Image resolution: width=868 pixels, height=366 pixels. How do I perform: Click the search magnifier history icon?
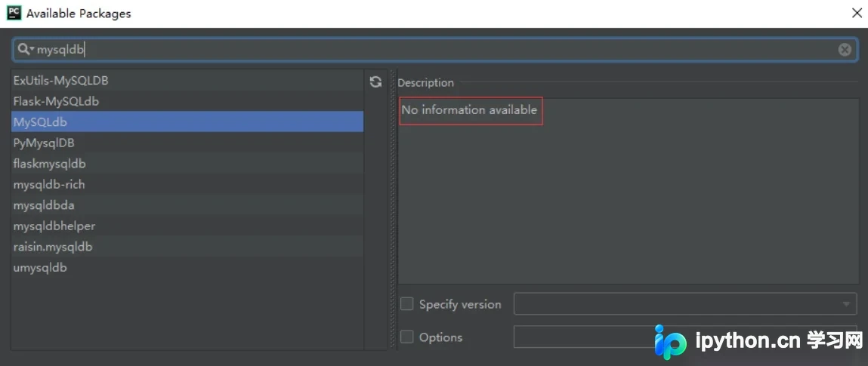pos(26,49)
